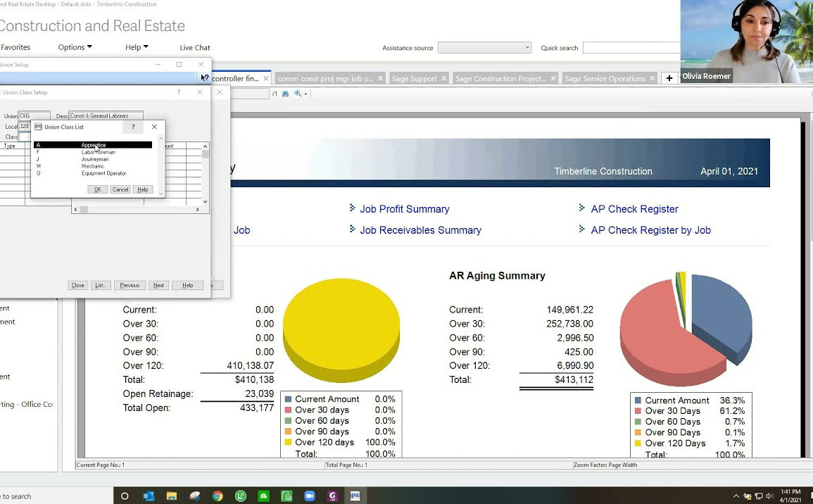Click the horizontal scrollbar in the Union Class Setup grid
Image resolution: width=813 pixels, height=504 pixels.
coord(137,210)
